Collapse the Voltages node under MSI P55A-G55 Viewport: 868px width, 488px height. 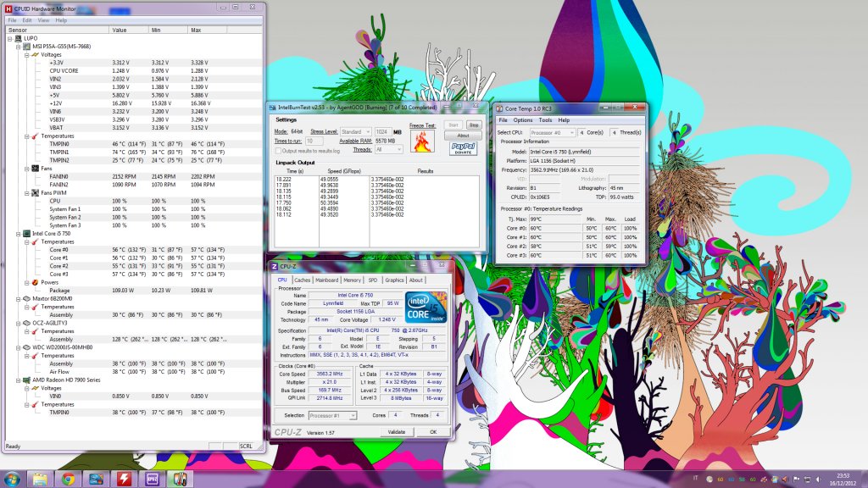point(26,55)
